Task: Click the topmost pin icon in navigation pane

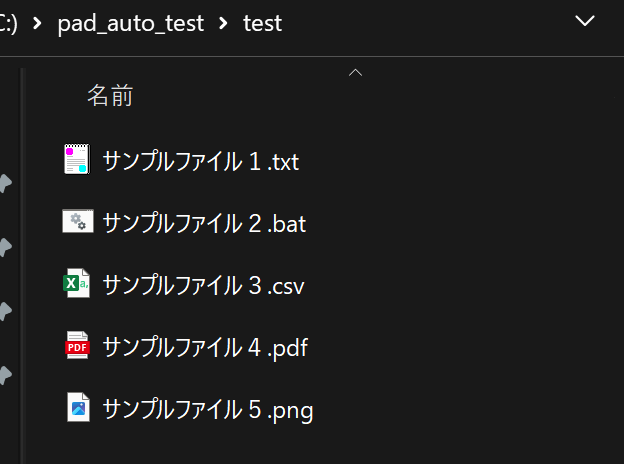Action: (x=5, y=183)
